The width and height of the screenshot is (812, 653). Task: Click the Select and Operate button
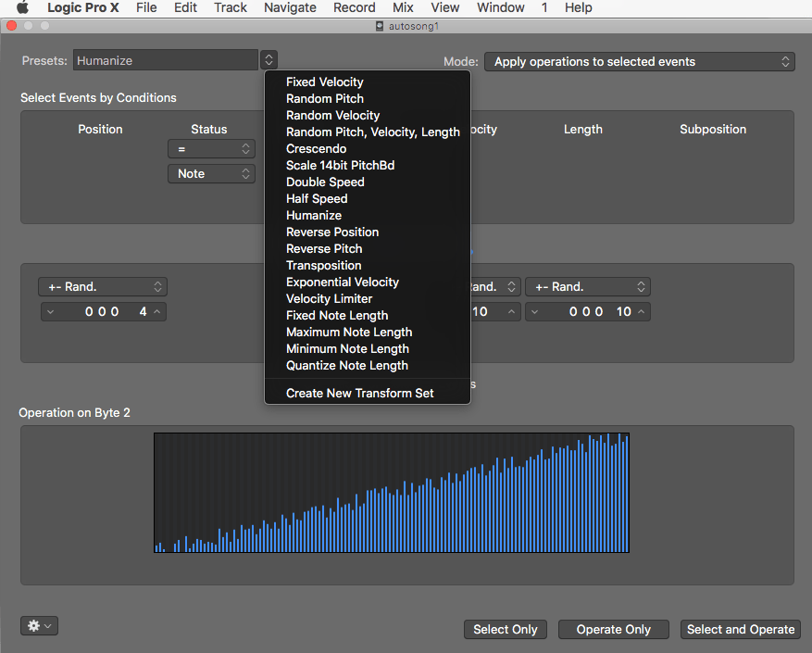point(741,629)
